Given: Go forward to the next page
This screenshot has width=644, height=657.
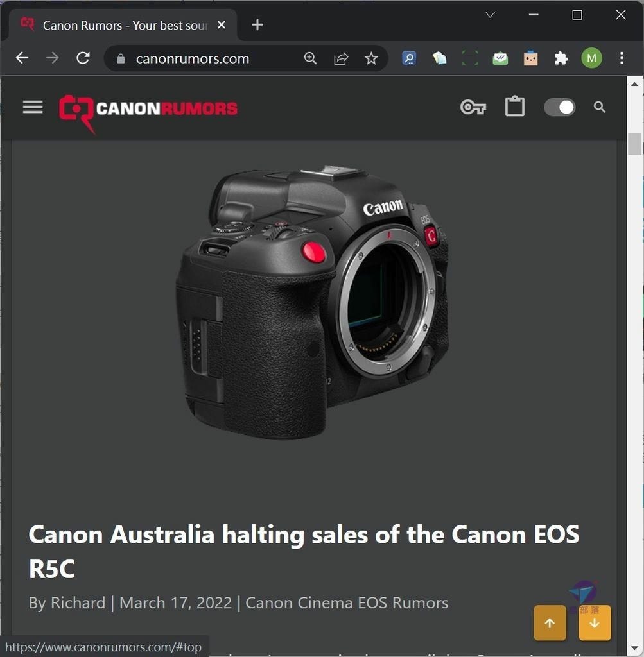Looking at the screenshot, I should coord(53,58).
